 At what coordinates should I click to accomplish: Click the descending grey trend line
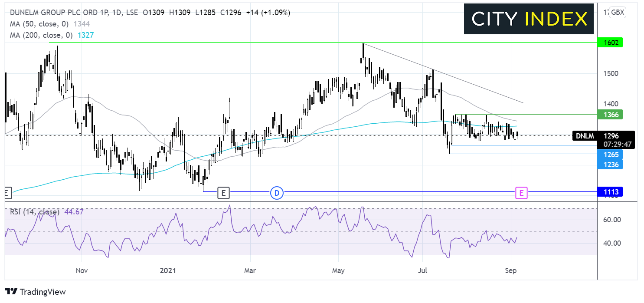tap(442, 73)
